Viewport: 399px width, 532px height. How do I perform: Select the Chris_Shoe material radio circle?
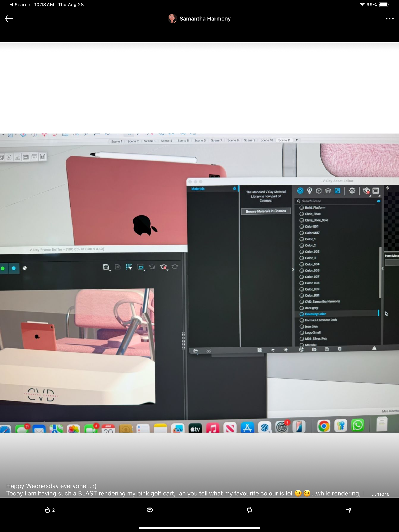[302, 214]
